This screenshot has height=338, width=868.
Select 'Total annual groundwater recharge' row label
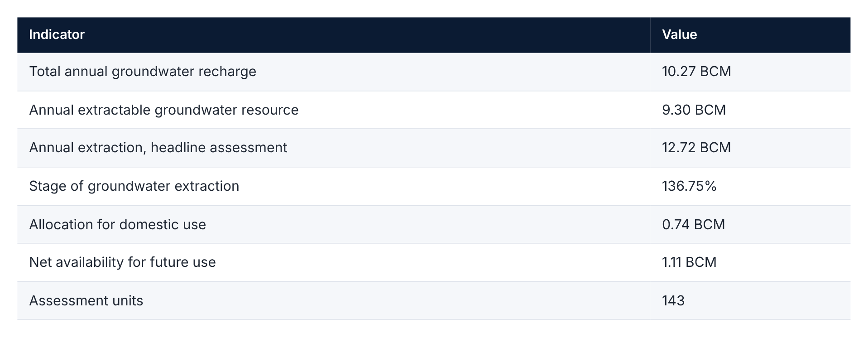[x=143, y=72]
